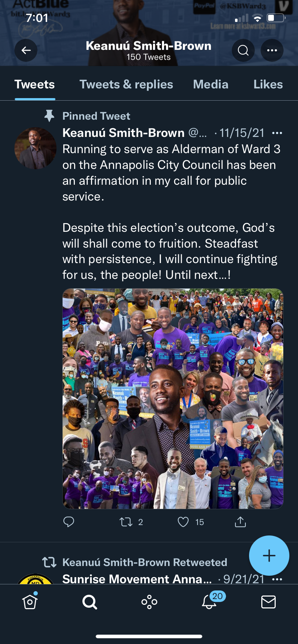Switch to Likes tab
This screenshot has height=644, width=298.
click(x=268, y=84)
